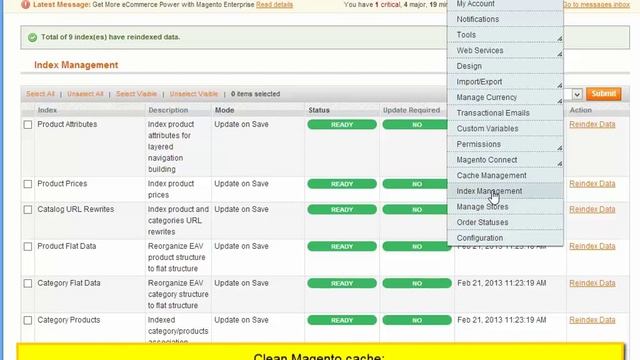Expand the Tools submenu

pyautogui.click(x=505, y=35)
